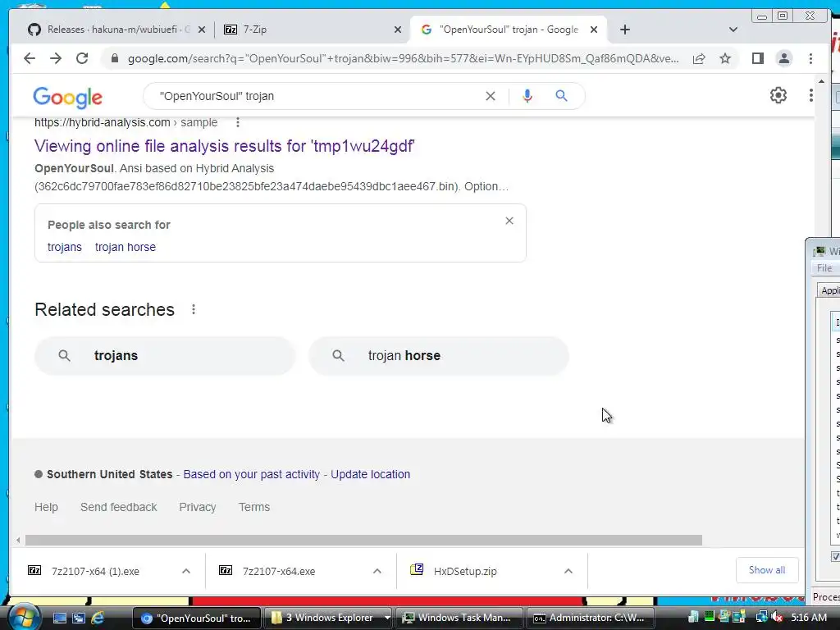
Task: Pick related search chip trojan horse
Action: point(438,356)
